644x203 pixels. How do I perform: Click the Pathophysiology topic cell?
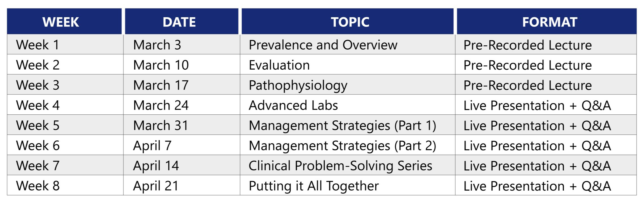[x=347, y=85]
